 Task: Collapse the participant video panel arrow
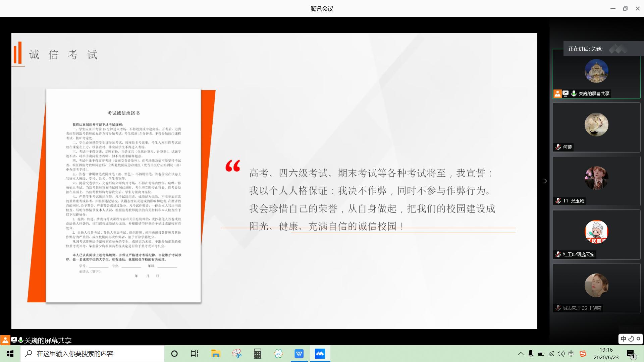545,181
